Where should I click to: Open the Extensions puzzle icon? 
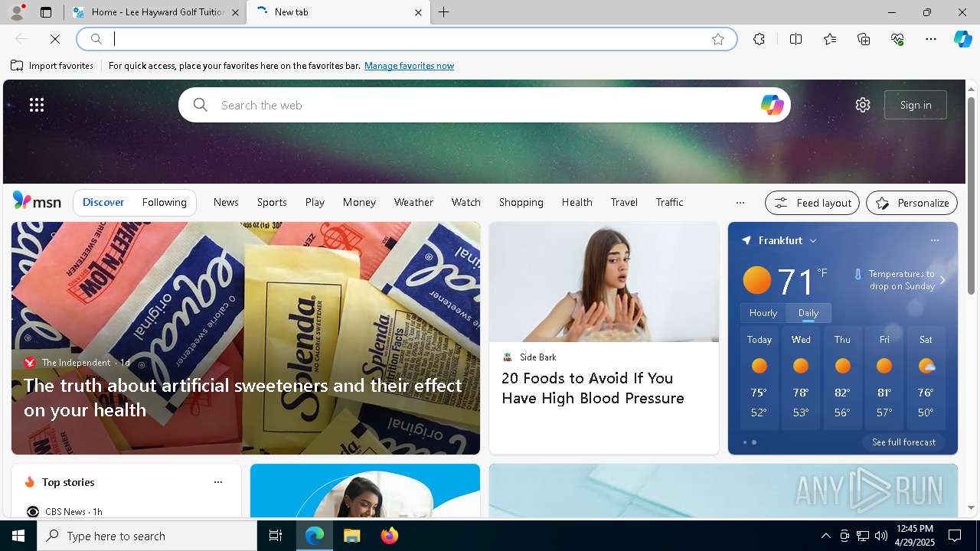[x=759, y=39]
